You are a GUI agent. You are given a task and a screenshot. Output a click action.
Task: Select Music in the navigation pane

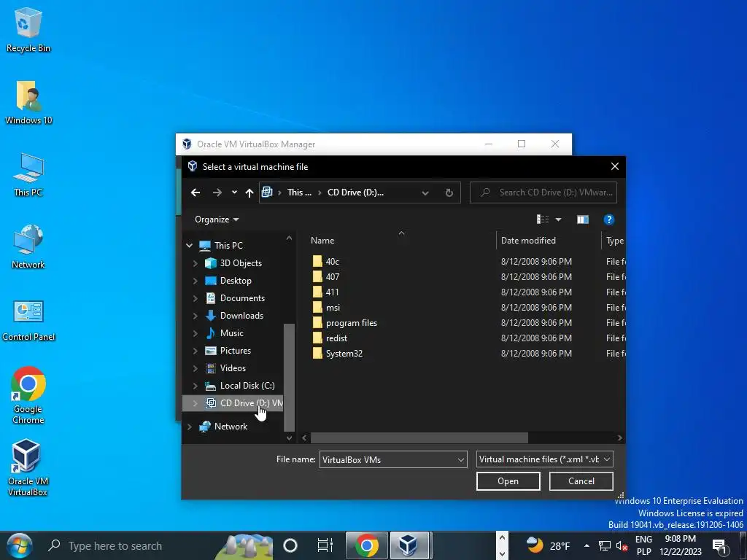[225, 332]
